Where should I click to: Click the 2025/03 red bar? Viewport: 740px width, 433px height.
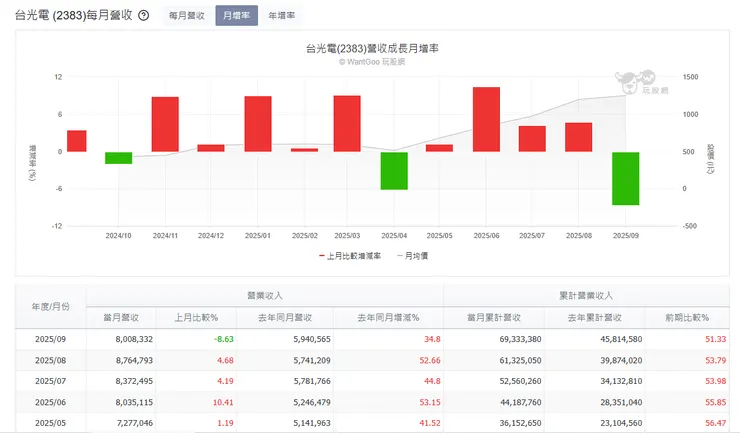coord(347,124)
